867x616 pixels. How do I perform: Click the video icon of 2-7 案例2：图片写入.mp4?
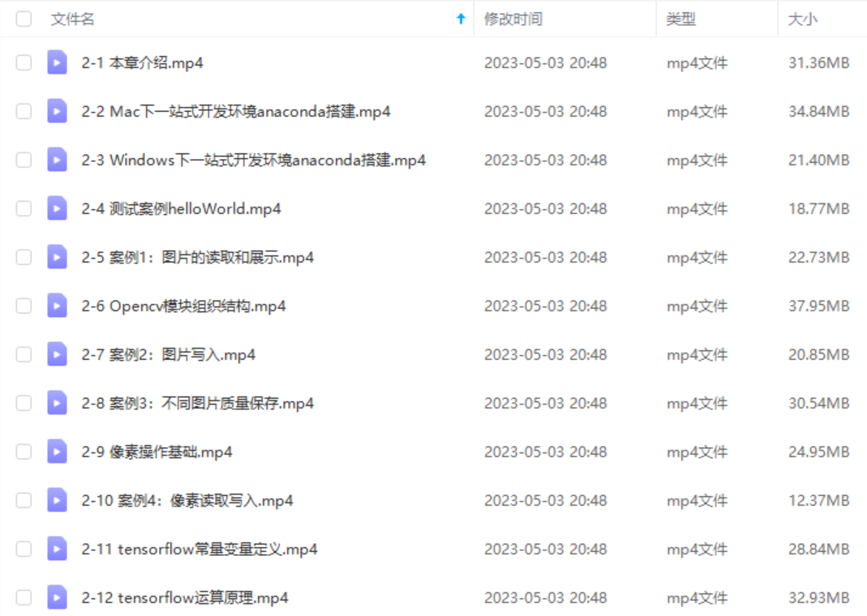57,354
